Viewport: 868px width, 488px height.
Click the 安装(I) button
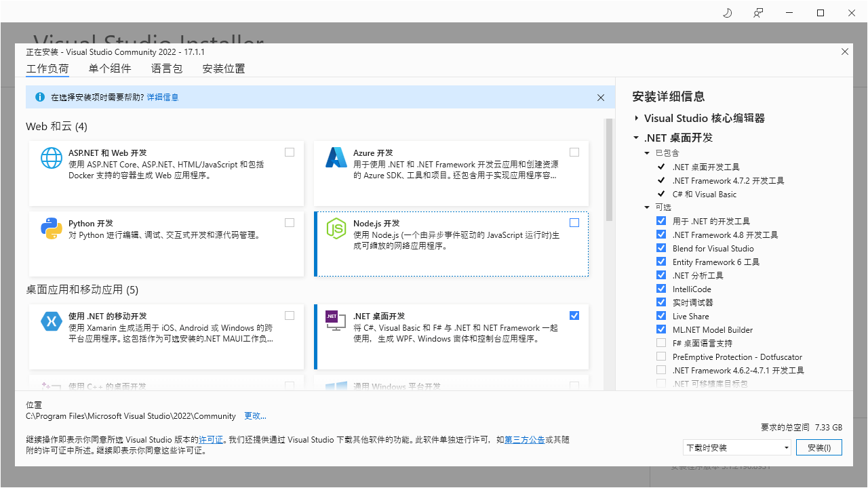819,447
